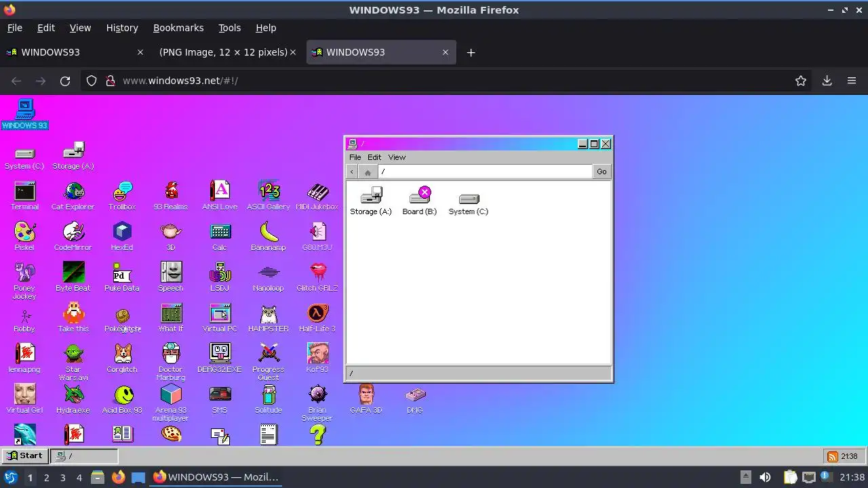Click the RSS feed icon in Windows 93 tray

[x=832, y=456]
